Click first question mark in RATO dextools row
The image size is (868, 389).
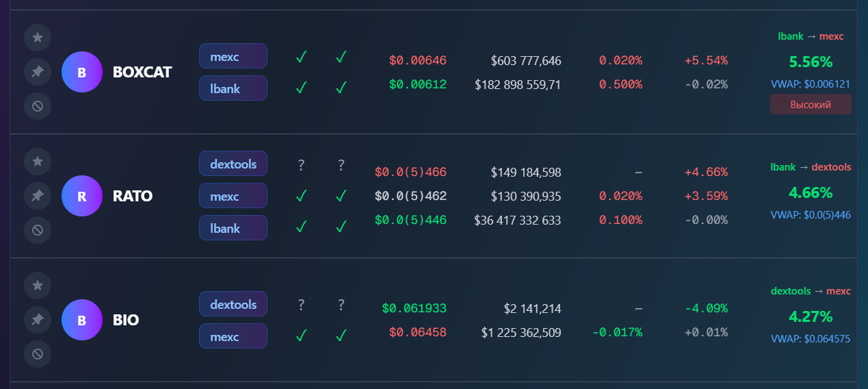[x=301, y=165]
